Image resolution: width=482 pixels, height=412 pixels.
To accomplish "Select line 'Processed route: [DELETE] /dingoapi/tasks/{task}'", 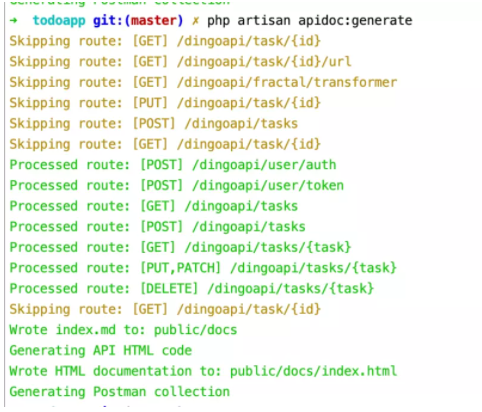I will pos(192,289).
